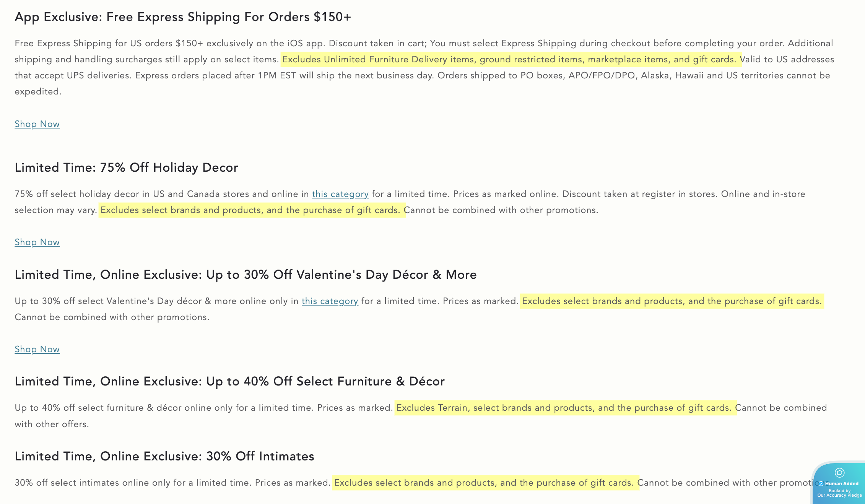Open "this category" link in Holiday Decor paragraph
Screen dimensions: 865x504
[x=340, y=194]
